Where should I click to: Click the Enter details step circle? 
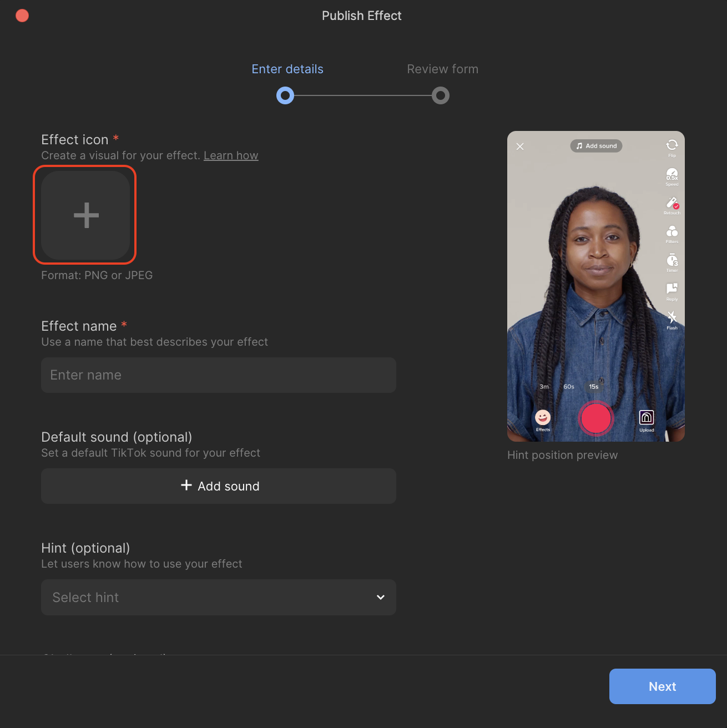285,95
